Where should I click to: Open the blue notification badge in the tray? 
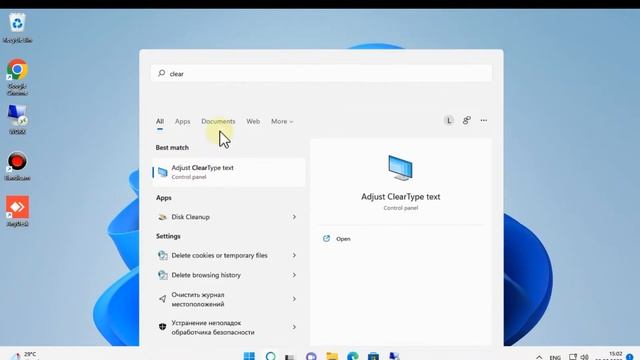(629, 357)
